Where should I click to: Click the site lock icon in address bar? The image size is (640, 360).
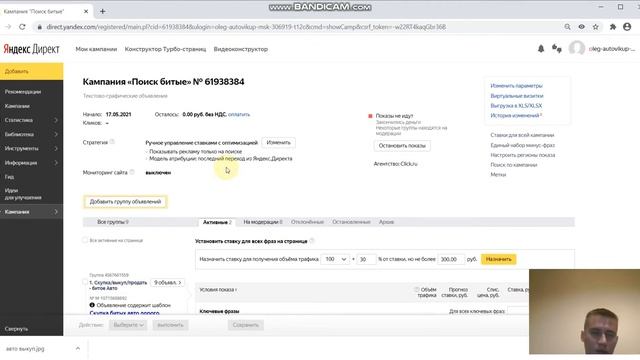click(40, 27)
